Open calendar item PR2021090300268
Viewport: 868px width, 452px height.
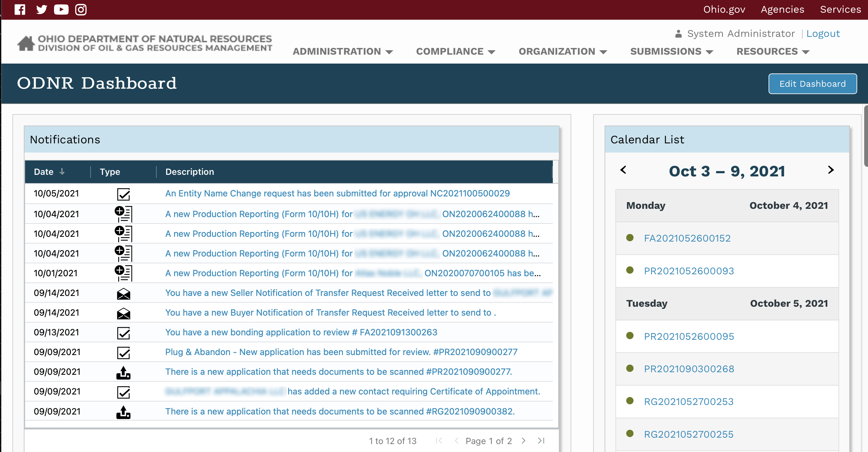[x=689, y=369]
